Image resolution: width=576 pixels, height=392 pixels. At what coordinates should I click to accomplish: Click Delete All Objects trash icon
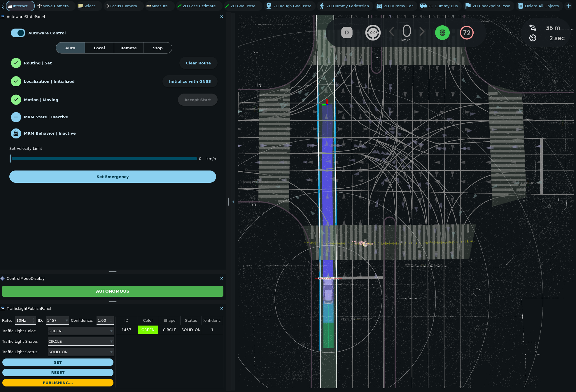[x=521, y=6]
